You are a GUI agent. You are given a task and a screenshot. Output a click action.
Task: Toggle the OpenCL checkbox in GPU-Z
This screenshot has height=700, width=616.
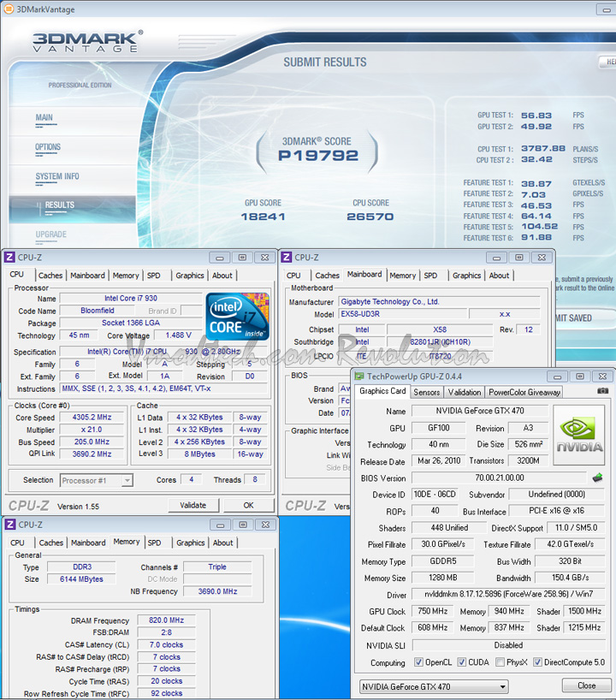pos(418,662)
